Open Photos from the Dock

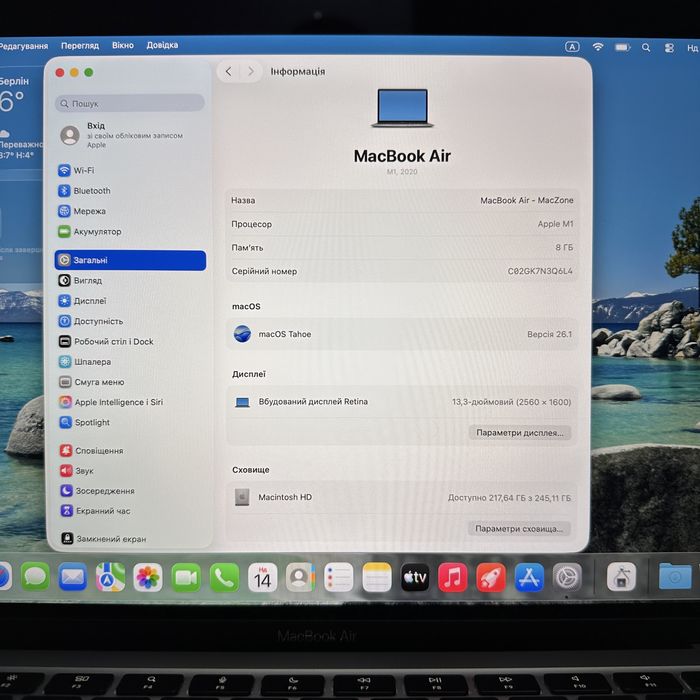[148, 577]
